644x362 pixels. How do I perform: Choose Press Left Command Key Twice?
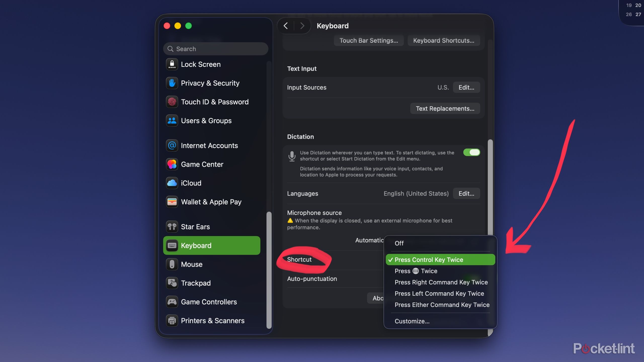[440, 294]
